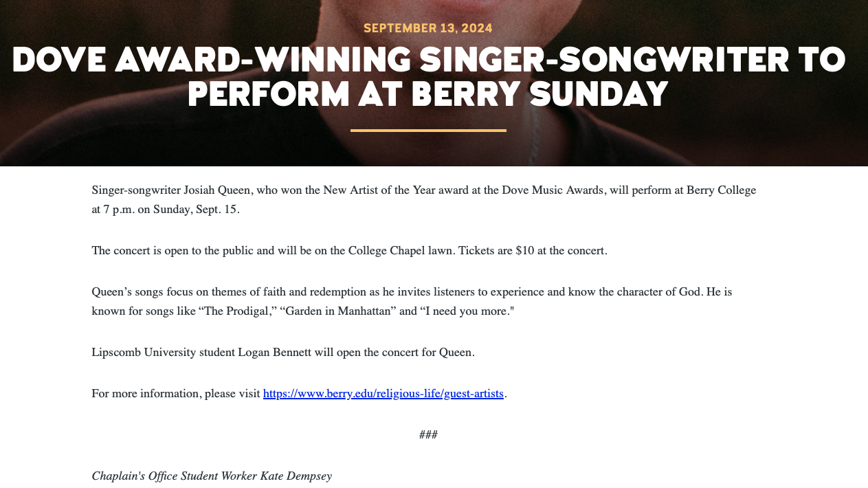Click the "###" end-of-release marker
This screenshot has width=868, height=488.
428,434
